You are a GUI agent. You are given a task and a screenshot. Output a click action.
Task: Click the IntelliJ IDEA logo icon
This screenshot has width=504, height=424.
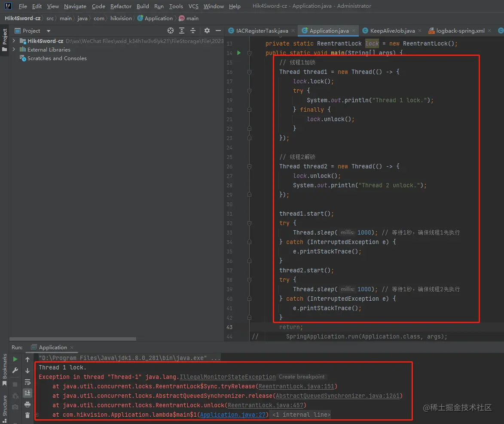click(8, 6)
